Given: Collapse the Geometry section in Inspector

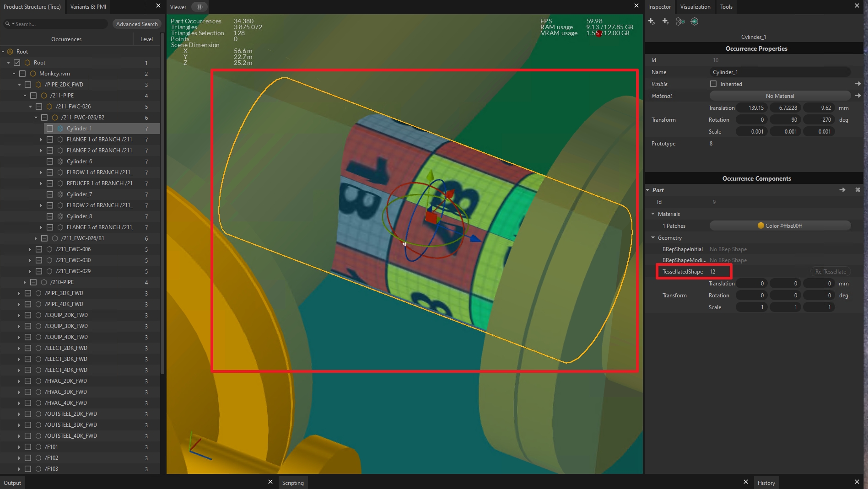Looking at the screenshot, I should pos(653,237).
